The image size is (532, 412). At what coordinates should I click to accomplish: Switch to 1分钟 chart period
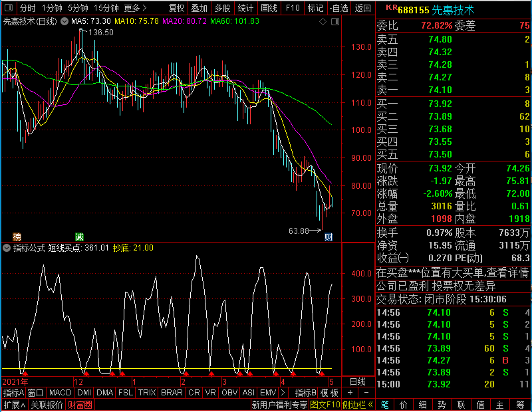tap(52, 8)
